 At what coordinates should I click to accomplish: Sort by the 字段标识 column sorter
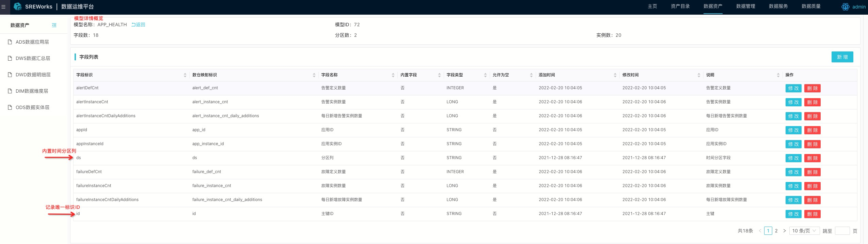coord(185,75)
